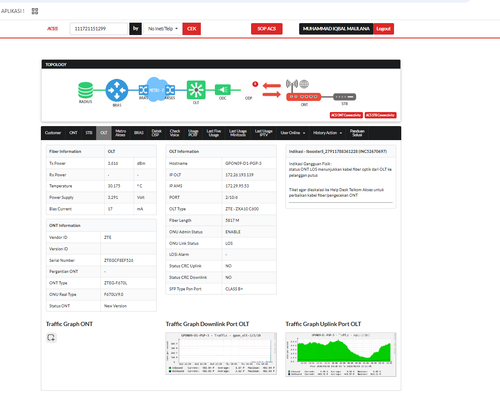The image size is (500, 393).
Task: Switch to the Customer tab
Action: [53, 133]
